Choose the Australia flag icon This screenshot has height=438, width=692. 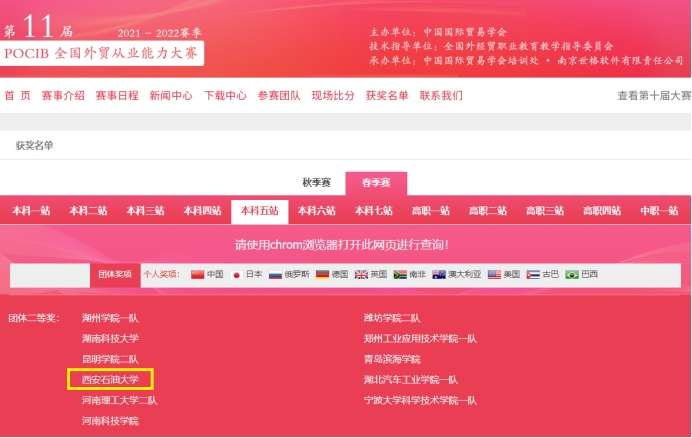[x=439, y=274]
